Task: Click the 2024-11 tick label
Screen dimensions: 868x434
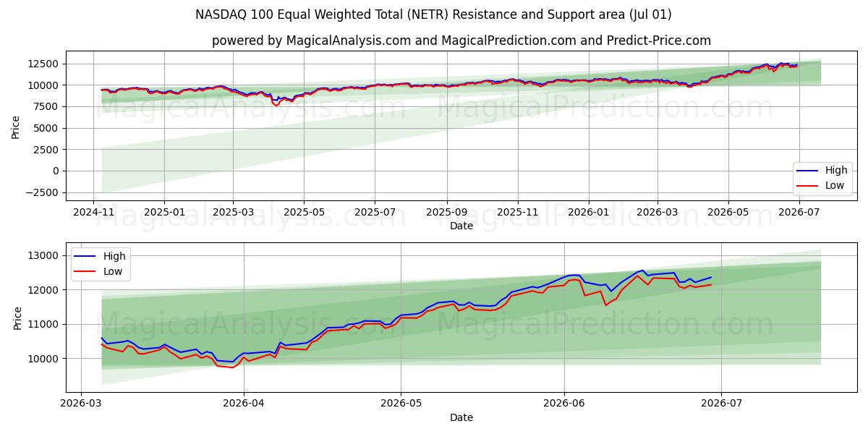Action: (x=93, y=211)
